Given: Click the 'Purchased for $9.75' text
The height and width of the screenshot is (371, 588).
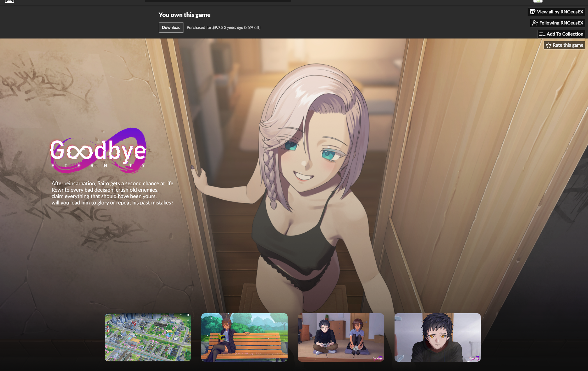Looking at the screenshot, I should coord(205,27).
